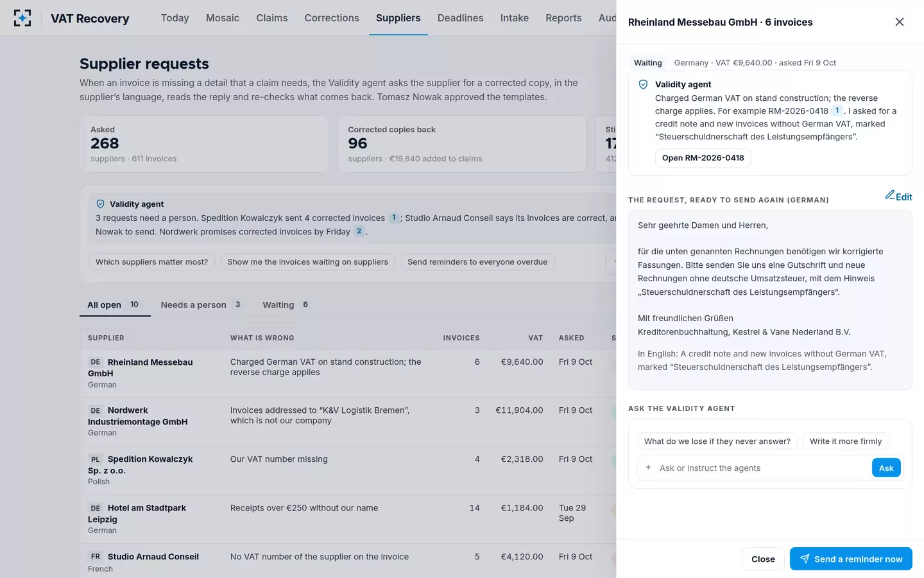This screenshot has width=924, height=578.
Task: Go to the Claims tab
Action: point(272,18)
